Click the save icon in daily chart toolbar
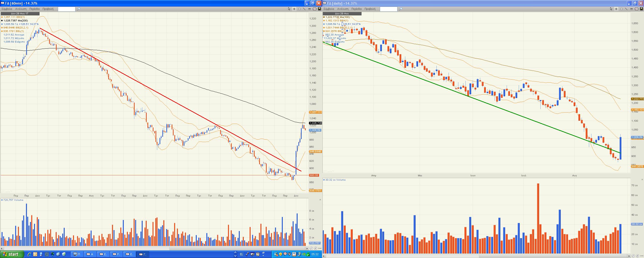Viewport: 644px width, 258px height. click(641, 9)
